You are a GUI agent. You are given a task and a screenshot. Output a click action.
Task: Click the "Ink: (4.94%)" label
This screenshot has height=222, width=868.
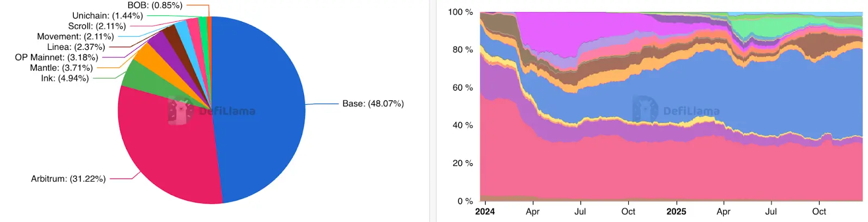[65, 78]
